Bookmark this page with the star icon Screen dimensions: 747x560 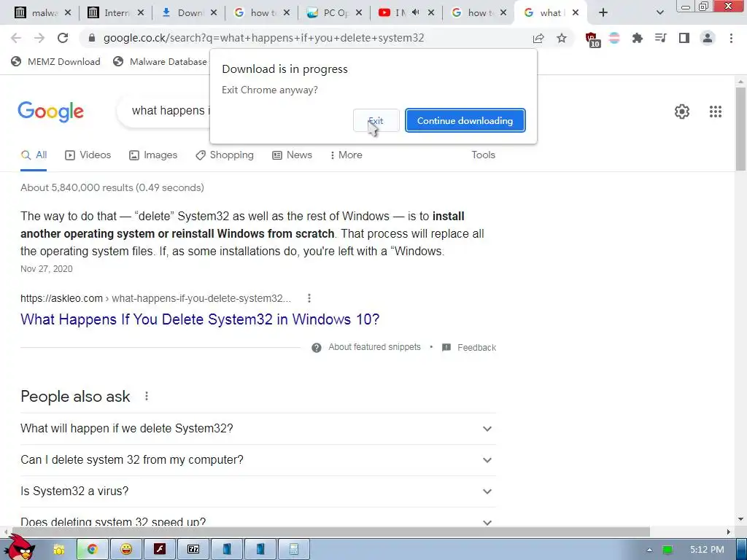(562, 38)
